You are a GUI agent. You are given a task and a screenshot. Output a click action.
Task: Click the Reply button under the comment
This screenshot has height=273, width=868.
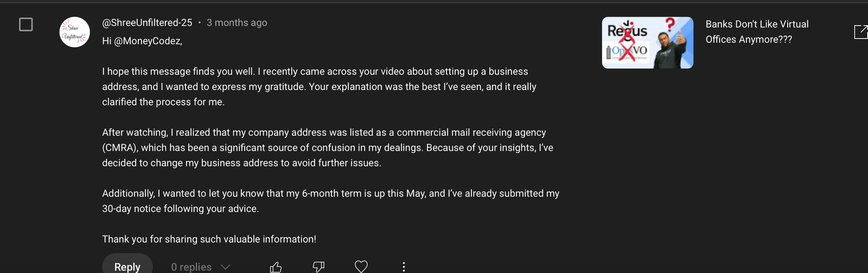coord(127,266)
